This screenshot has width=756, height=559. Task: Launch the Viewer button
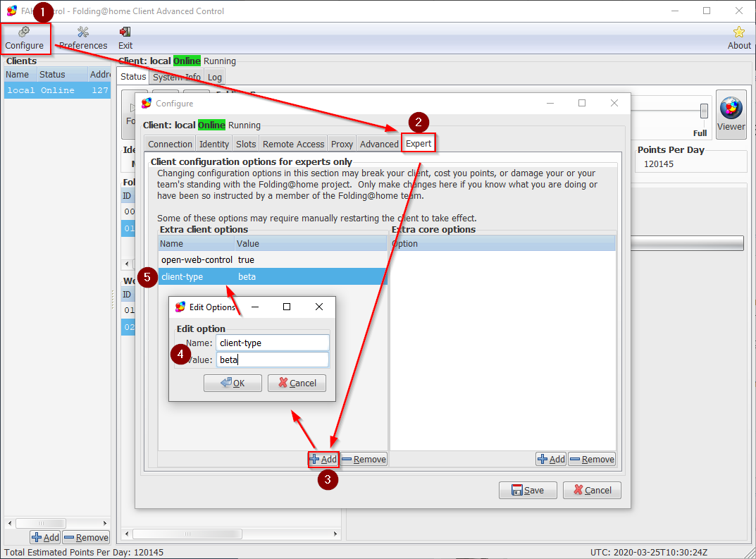pyautogui.click(x=731, y=115)
